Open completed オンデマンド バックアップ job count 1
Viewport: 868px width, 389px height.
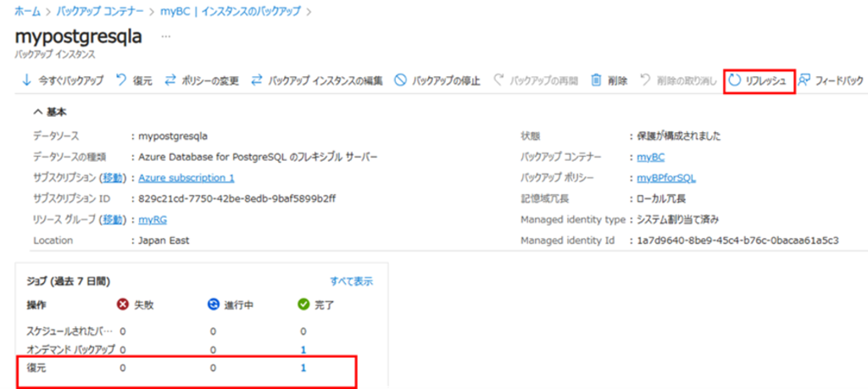303,350
